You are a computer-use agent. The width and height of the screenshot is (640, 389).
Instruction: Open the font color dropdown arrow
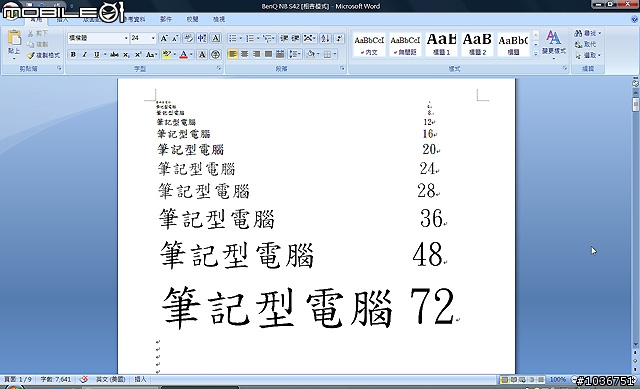click(191, 54)
